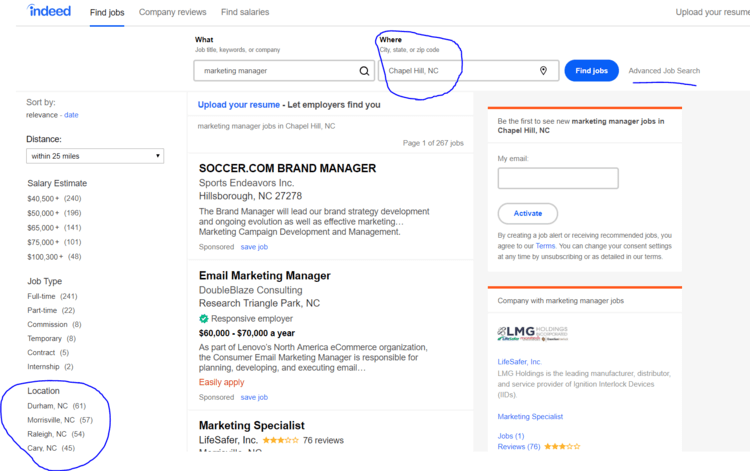Click the search magnifier icon in What field

click(364, 71)
